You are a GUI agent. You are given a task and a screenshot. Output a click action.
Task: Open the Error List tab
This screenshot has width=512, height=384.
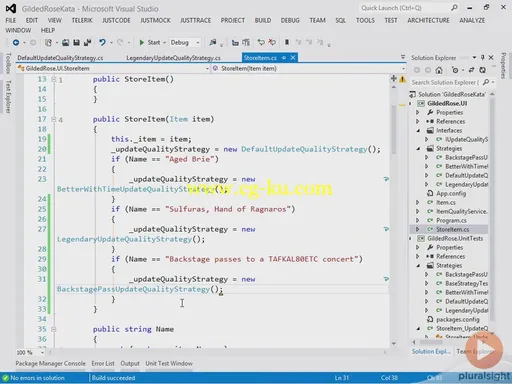(103, 363)
